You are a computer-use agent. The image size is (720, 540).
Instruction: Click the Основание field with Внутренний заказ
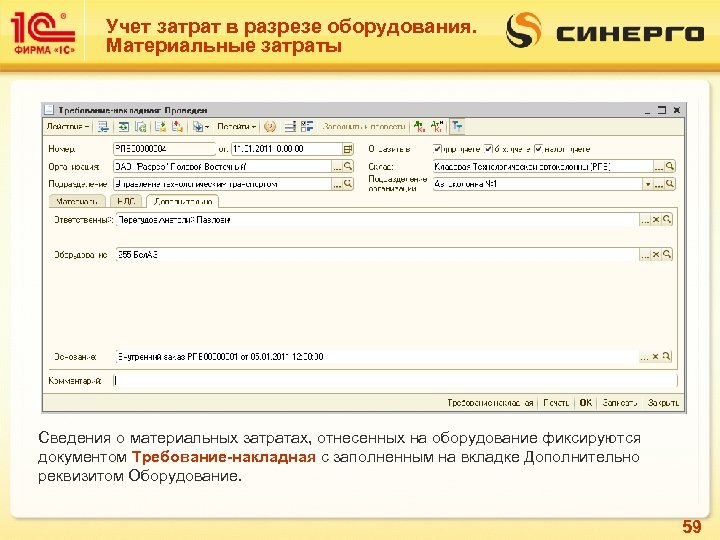click(x=377, y=356)
